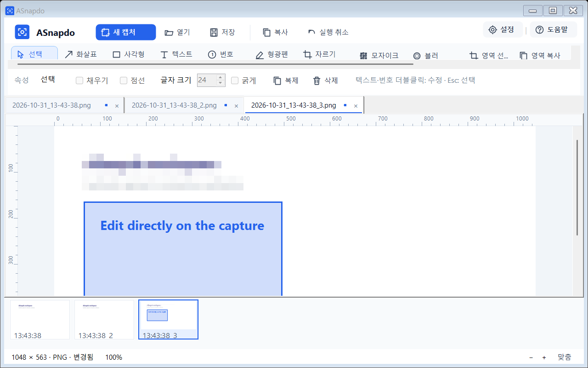Open thumbnail labeled 13:43:38_2

[104, 320]
